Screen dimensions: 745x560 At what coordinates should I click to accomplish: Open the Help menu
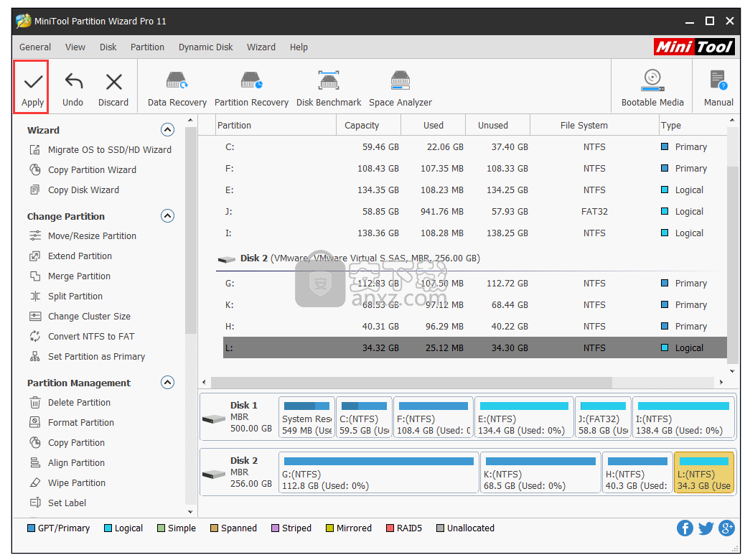point(299,47)
